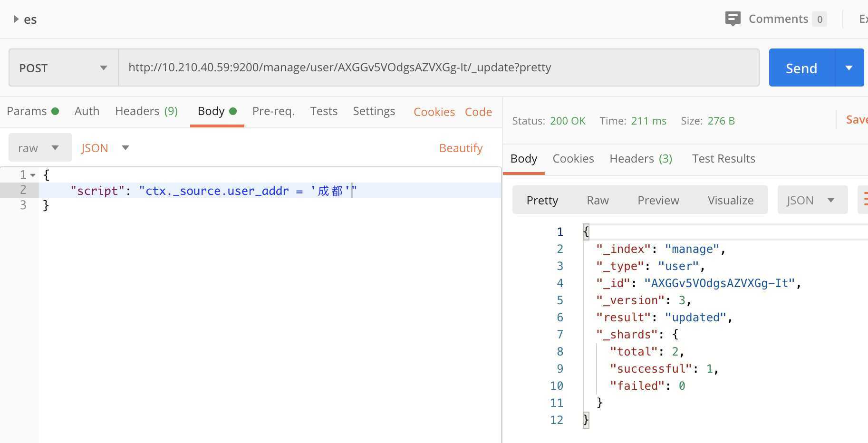Open the Send options arrow
This screenshot has width=868, height=443.
pos(849,68)
